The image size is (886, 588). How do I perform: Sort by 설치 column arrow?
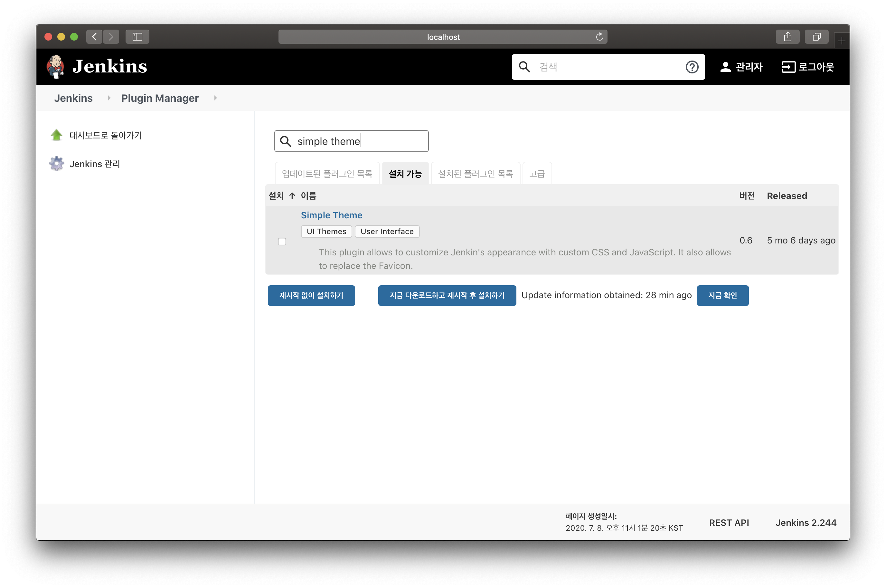[x=292, y=196]
